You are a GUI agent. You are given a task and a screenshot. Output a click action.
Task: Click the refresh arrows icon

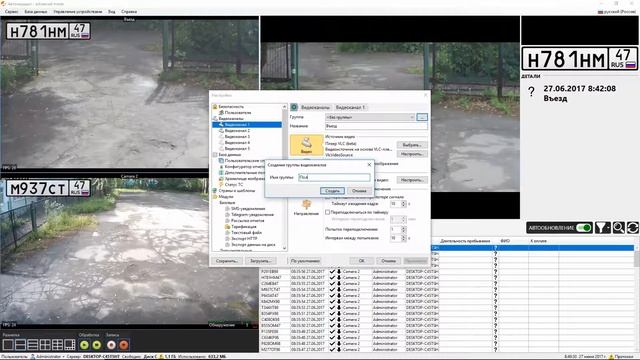[633, 228]
